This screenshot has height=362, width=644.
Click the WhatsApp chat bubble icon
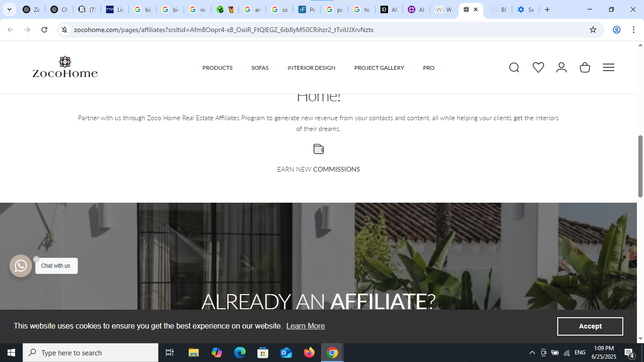pyautogui.click(x=21, y=266)
